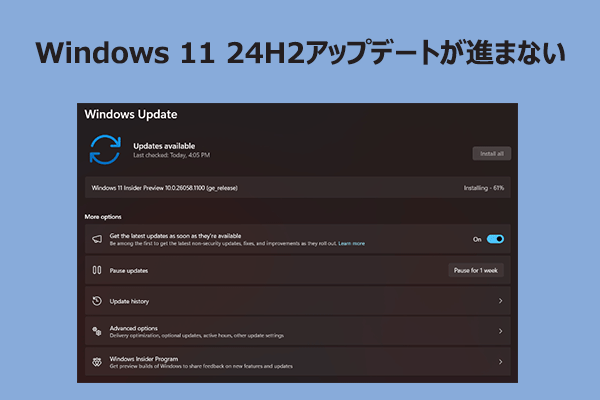Select the Pause updates label
The image size is (600, 400).
(129, 271)
